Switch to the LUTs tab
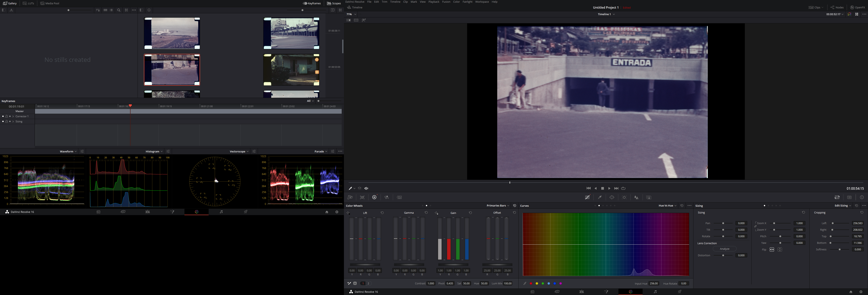 [29, 3]
